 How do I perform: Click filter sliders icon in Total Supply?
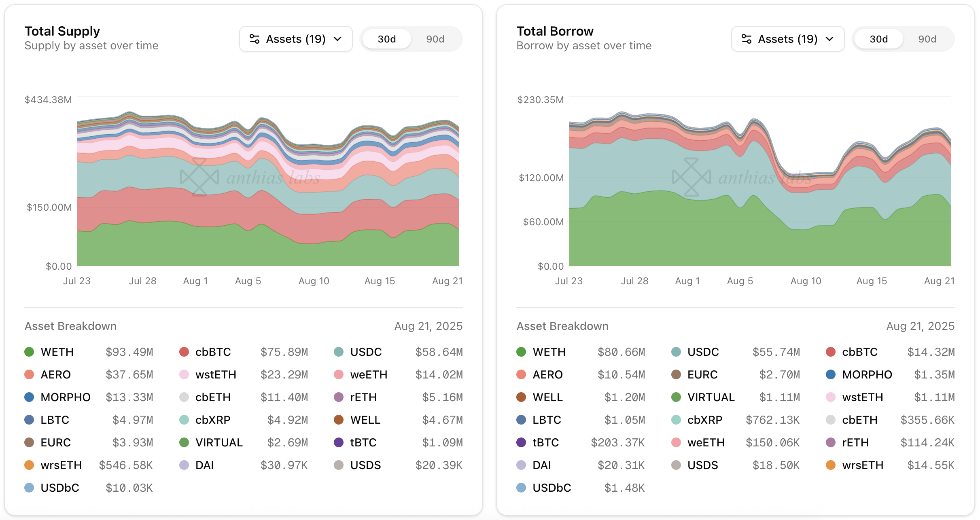click(255, 39)
